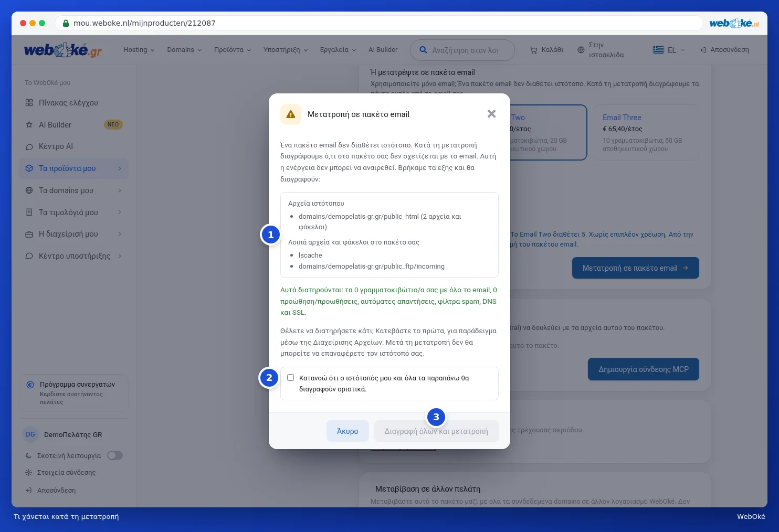779x532 pixels.
Task: Click the browser address bar URL
Action: coord(144,23)
